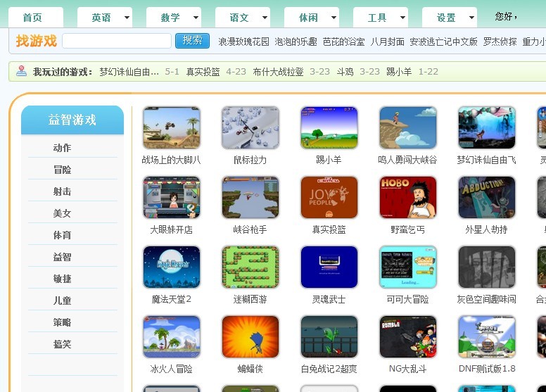Open the 峡谷枪手 game thumbnail
This screenshot has width=546, height=392.
point(250,198)
